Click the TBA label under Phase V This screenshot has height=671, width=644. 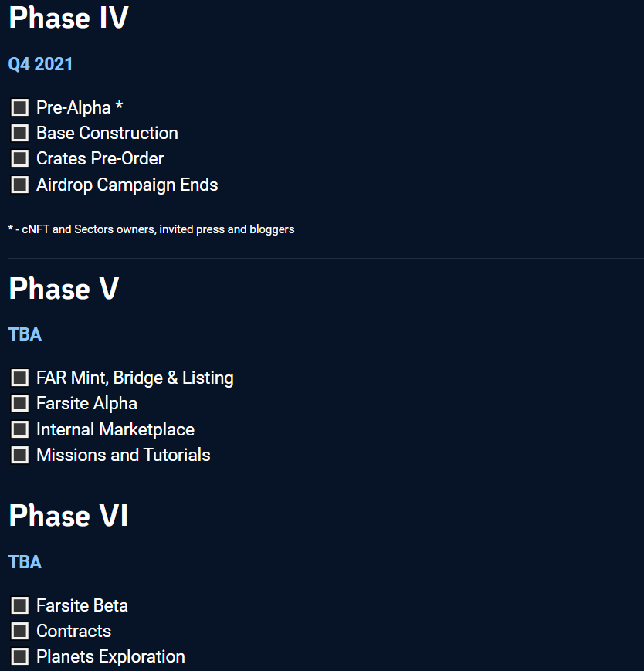click(x=25, y=334)
